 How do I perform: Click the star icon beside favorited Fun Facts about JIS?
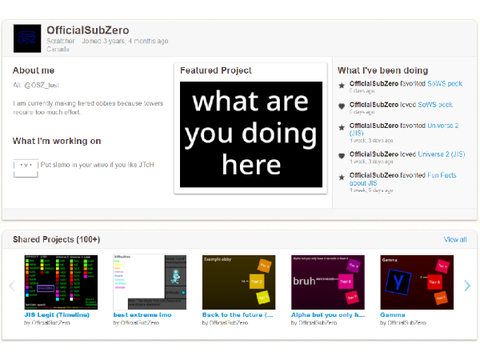pyautogui.click(x=342, y=177)
